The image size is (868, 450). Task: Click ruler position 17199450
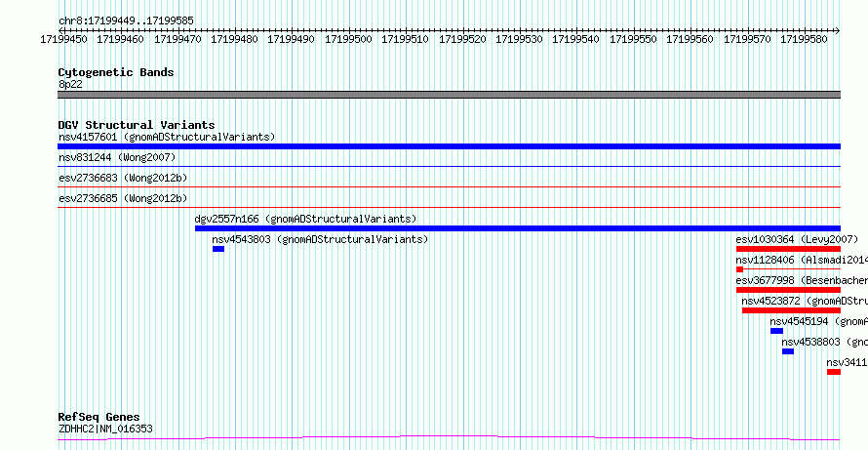(x=63, y=39)
